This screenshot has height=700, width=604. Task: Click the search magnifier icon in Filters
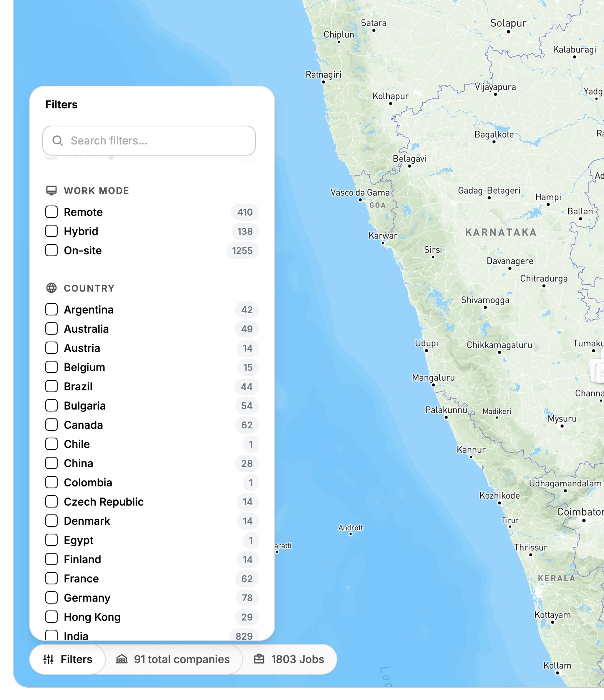tap(58, 141)
